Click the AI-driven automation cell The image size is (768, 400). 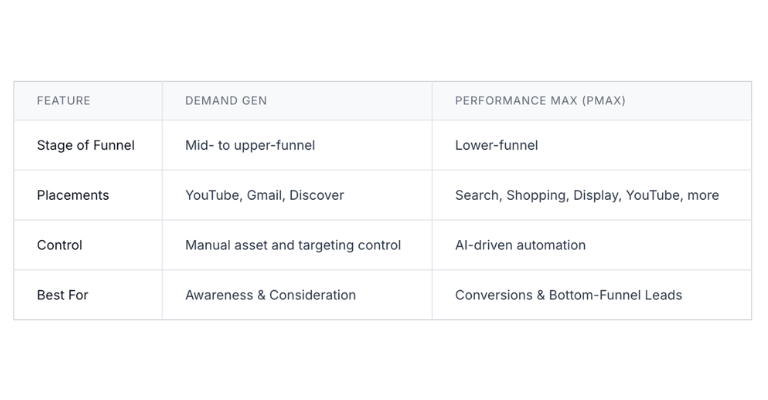coord(520,245)
